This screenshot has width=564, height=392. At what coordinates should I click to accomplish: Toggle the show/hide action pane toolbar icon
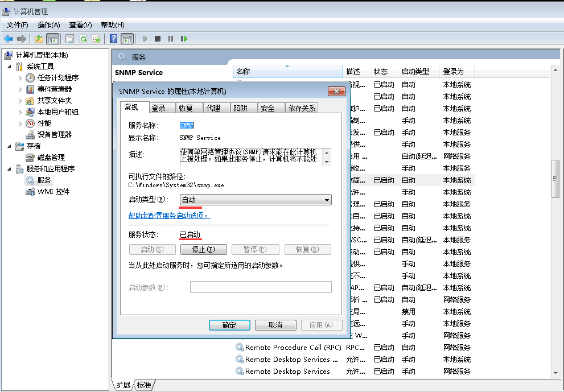[127, 39]
